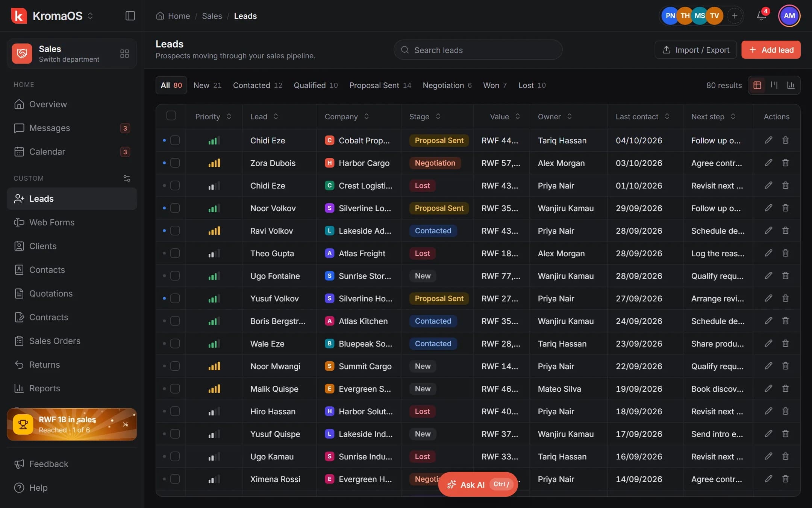Check the Ugo Fontaine row checkbox
The image size is (812, 508).
175,276
